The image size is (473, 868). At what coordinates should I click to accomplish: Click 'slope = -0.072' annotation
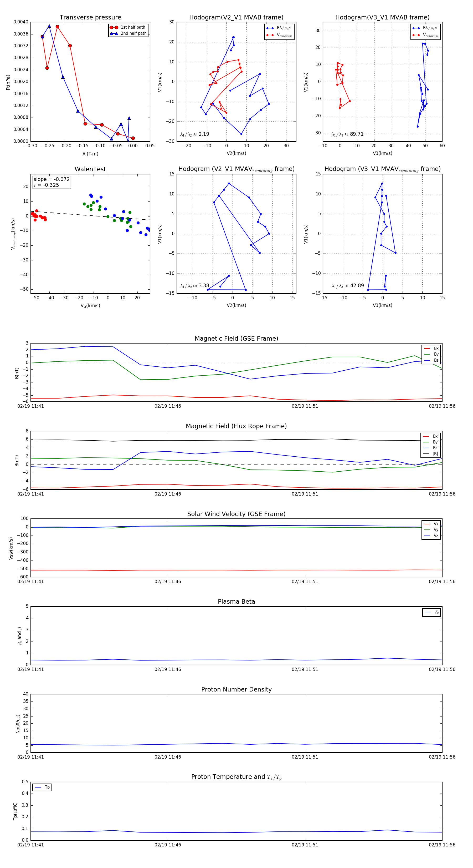(52, 179)
